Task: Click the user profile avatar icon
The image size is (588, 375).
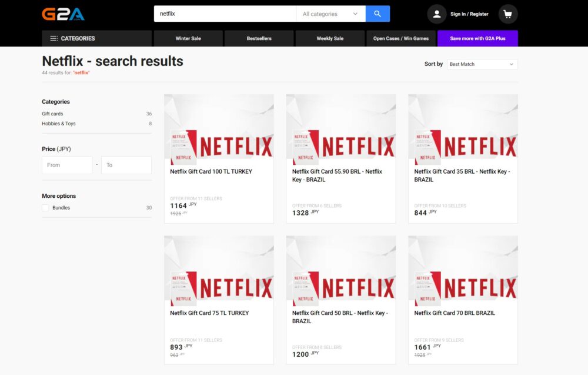Action: click(x=436, y=14)
